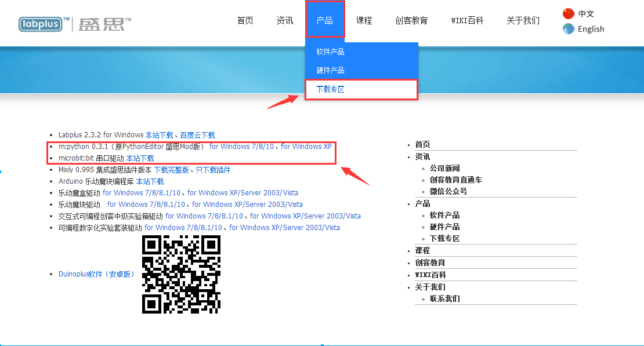Open 首页 in the top navigation
644x346 pixels.
coord(245,20)
